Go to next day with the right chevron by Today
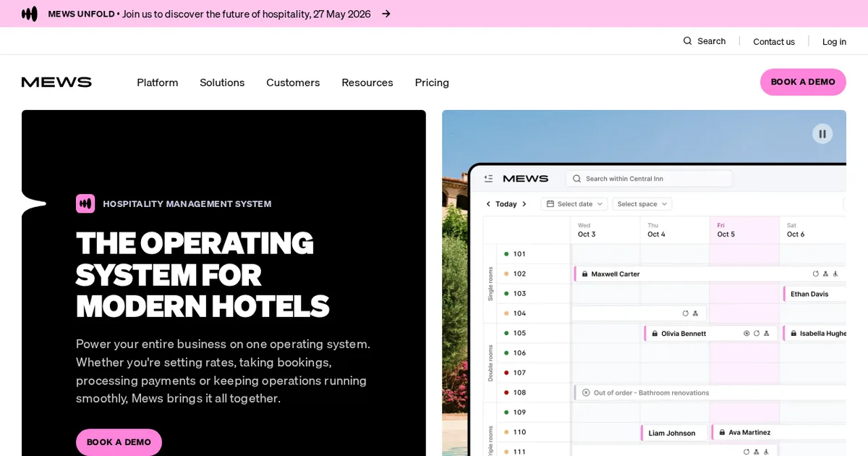 524,204
